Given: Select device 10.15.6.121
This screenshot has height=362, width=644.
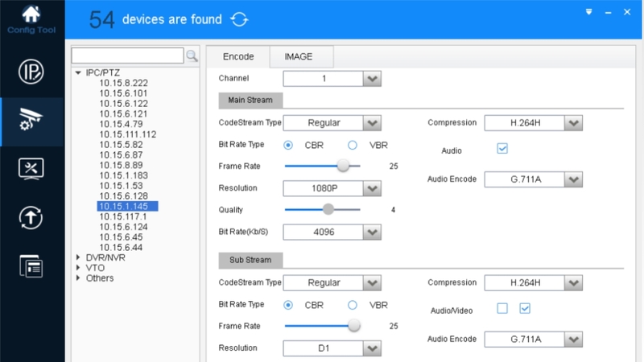Looking at the screenshot, I should (x=123, y=113).
